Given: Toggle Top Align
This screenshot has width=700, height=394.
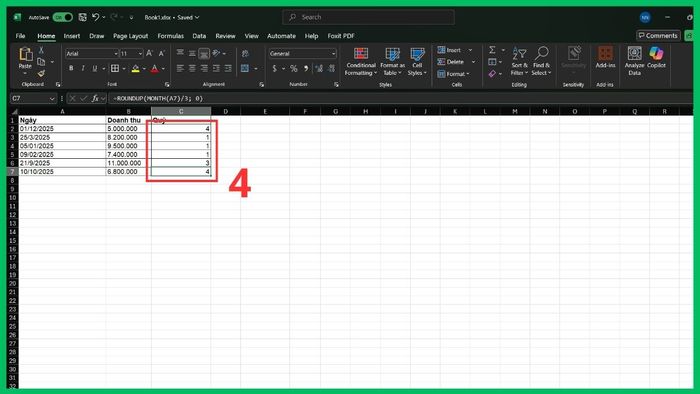Looking at the screenshot, I should tap(180, 53).
